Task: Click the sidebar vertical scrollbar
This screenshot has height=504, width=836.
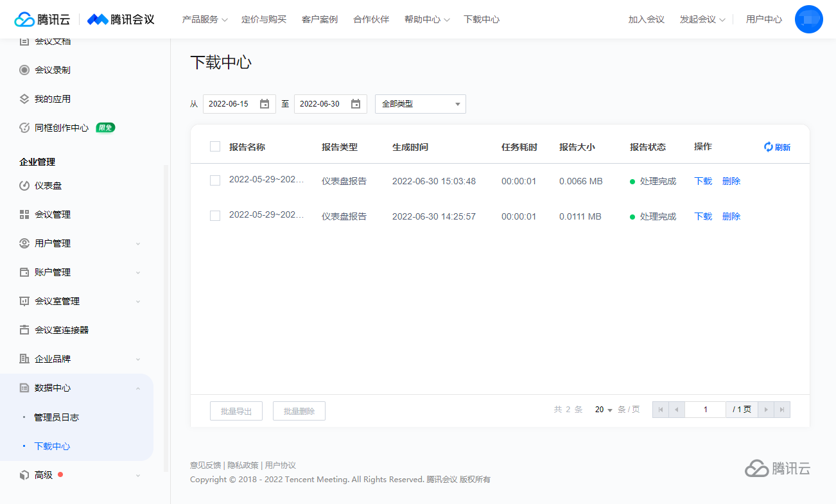Action: pyautogui.click(x=166, y=318)
